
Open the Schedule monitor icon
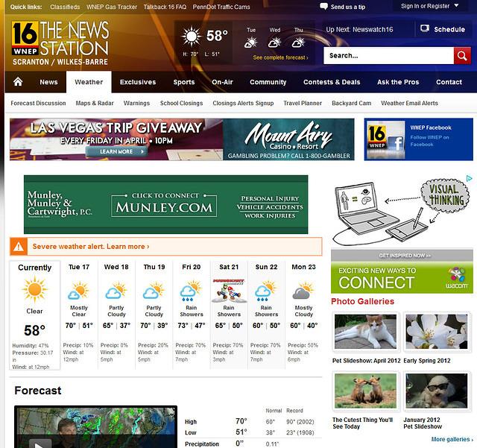pos(425,29)
